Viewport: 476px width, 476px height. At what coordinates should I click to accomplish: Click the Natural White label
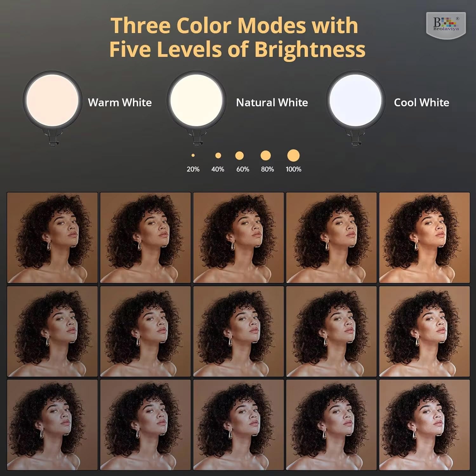(272, 102)
